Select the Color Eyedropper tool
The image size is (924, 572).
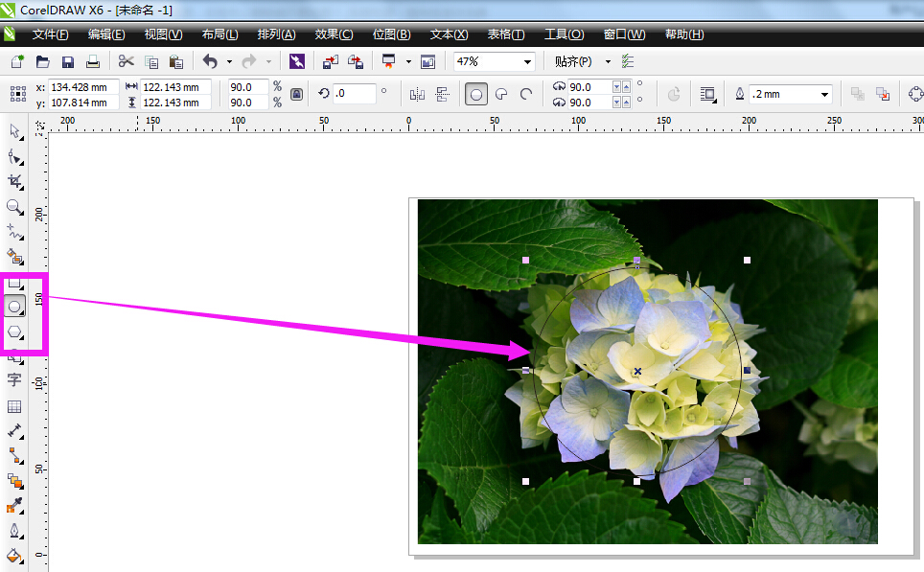pyautogui.click(x=14, y=506)
